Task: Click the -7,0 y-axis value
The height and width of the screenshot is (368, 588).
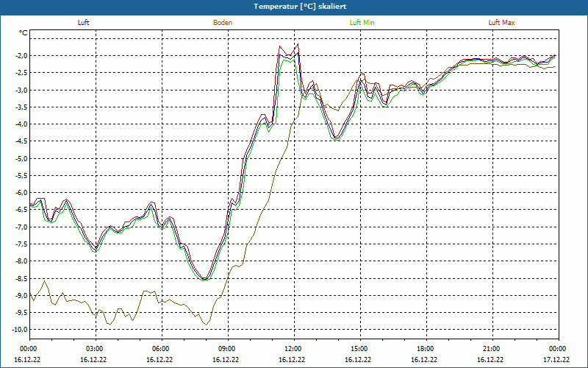Action: (22, 227)
